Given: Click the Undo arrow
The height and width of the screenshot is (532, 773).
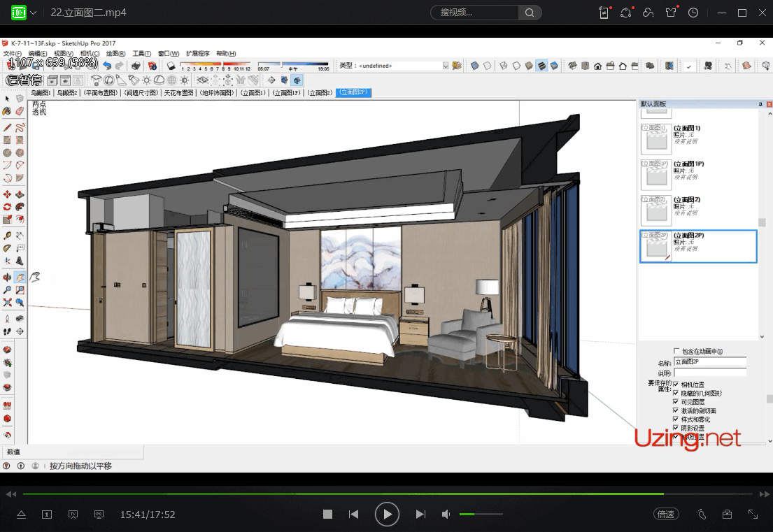Looking at the screenshot, I should click(x=107, y=66).
